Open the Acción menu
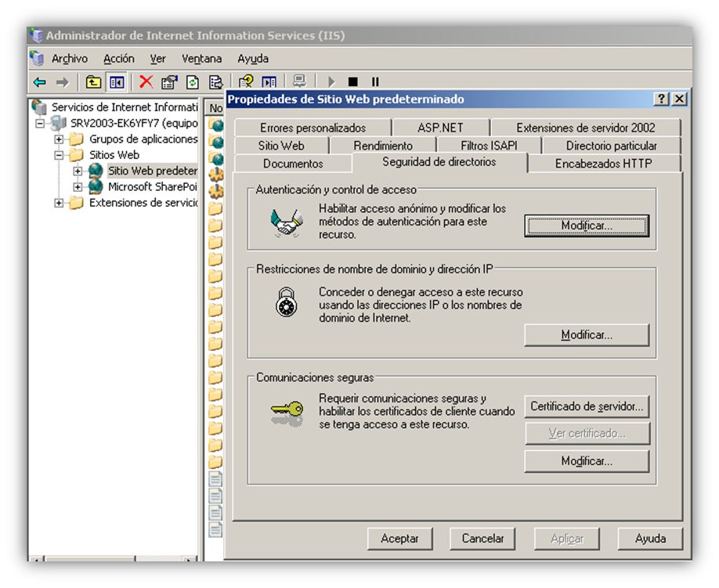 click(119, 59)
